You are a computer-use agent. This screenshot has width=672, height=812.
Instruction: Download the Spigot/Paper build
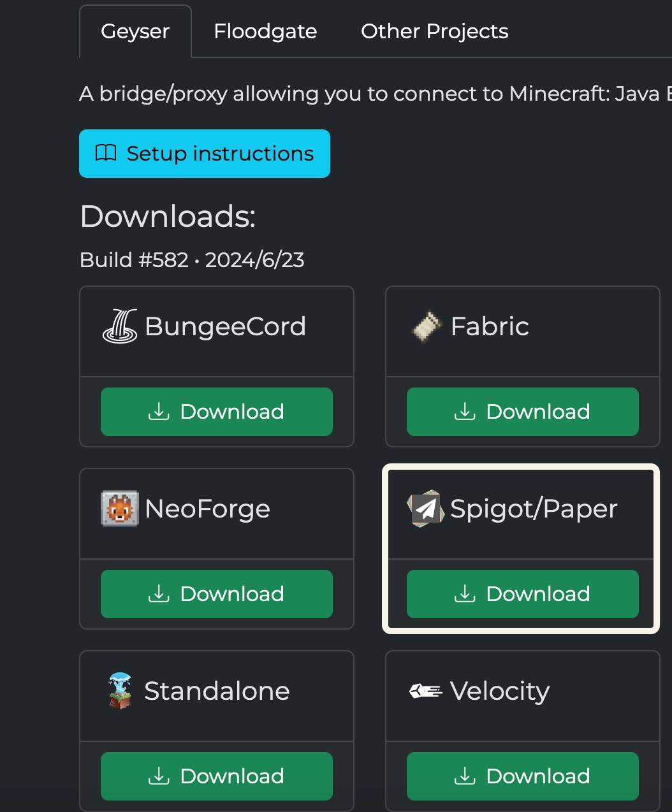(522, 594)
